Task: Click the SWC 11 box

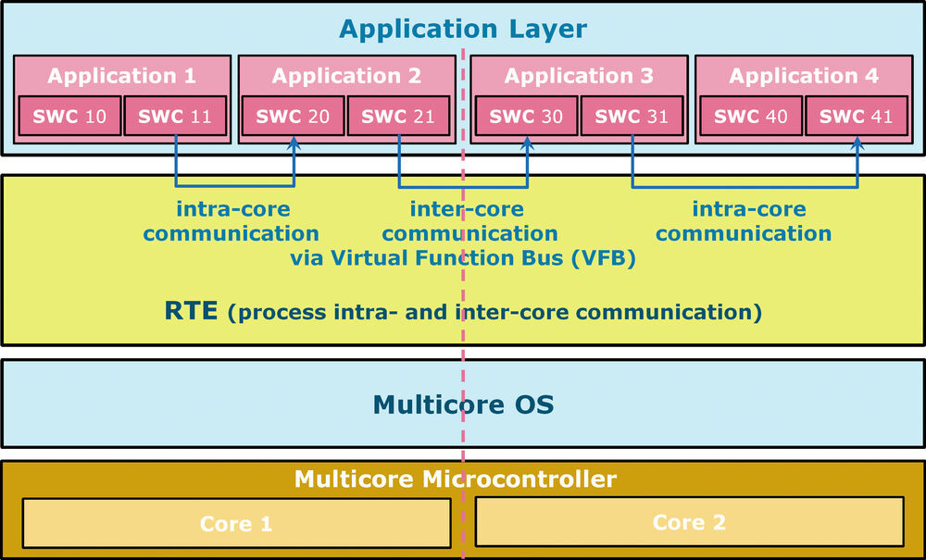Action: coord(175,117)
